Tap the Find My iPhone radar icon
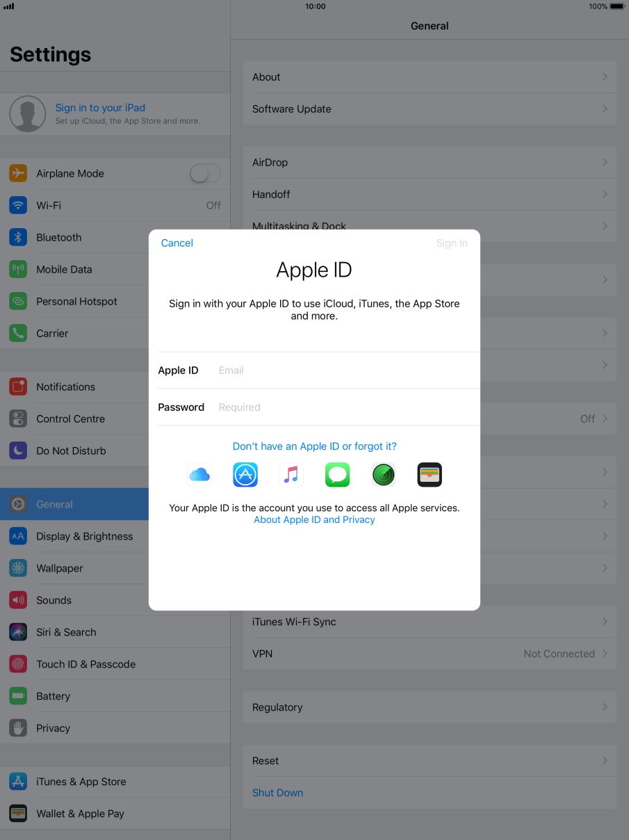Viewport: 629px width, 840px height. pos(383,474)
